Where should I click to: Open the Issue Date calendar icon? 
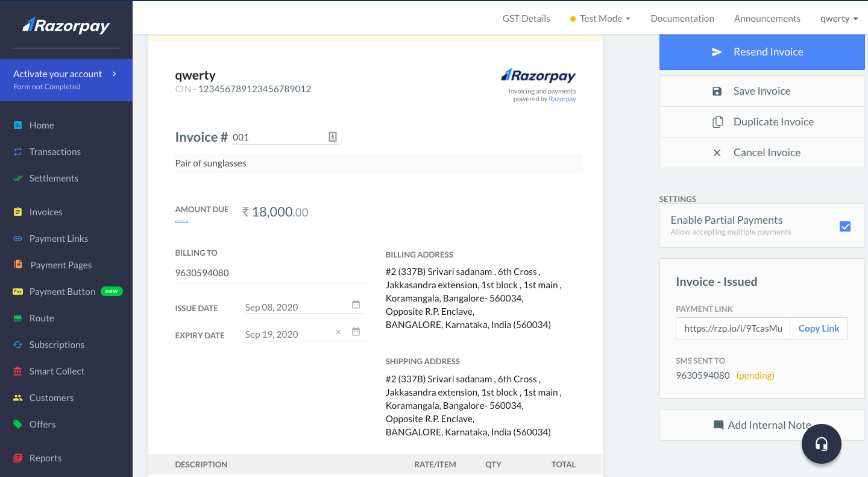click(356, 305)
